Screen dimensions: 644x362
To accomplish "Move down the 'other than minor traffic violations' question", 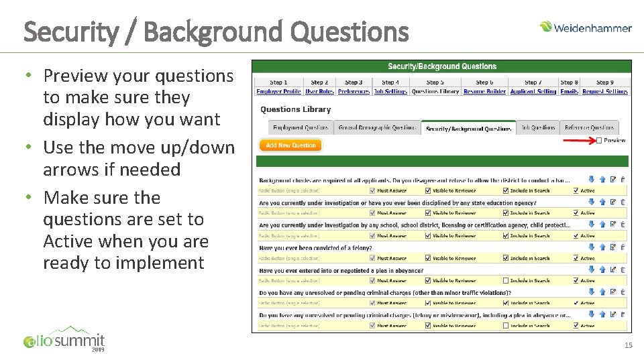I will click(592, 292).
